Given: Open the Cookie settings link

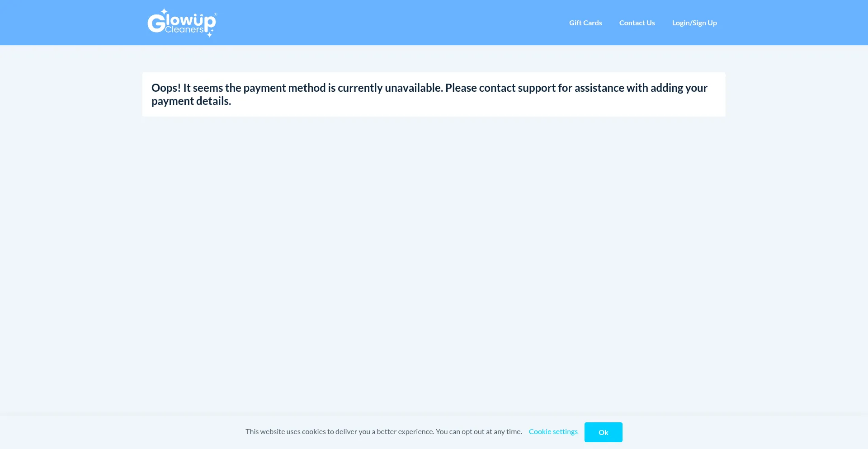Looking at the screenshot, I should coord(553,431).
